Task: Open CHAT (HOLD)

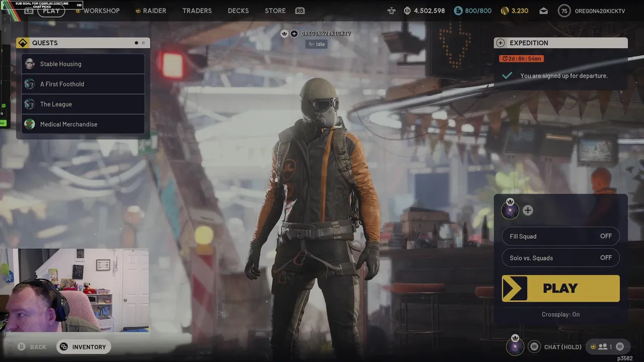Action: pyautogui.click(x=562, y=347)
